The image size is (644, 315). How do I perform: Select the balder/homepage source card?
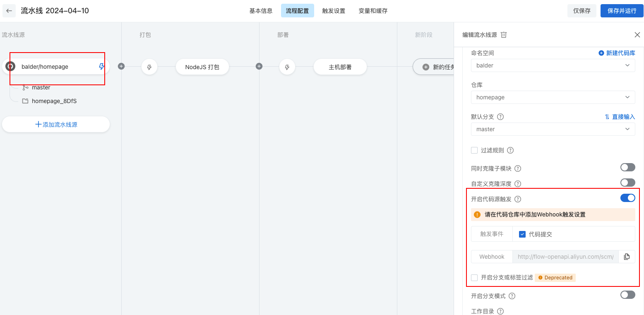56,66
